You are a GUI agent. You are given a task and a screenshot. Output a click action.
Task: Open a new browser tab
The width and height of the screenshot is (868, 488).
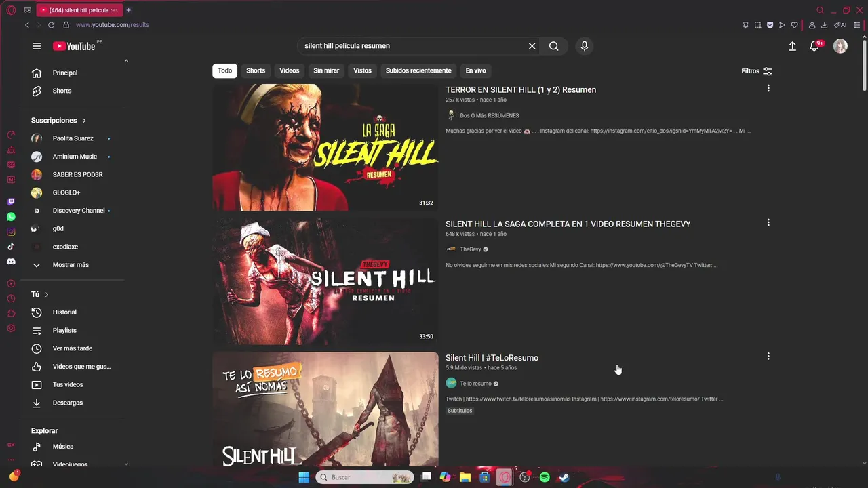(128, 10)
